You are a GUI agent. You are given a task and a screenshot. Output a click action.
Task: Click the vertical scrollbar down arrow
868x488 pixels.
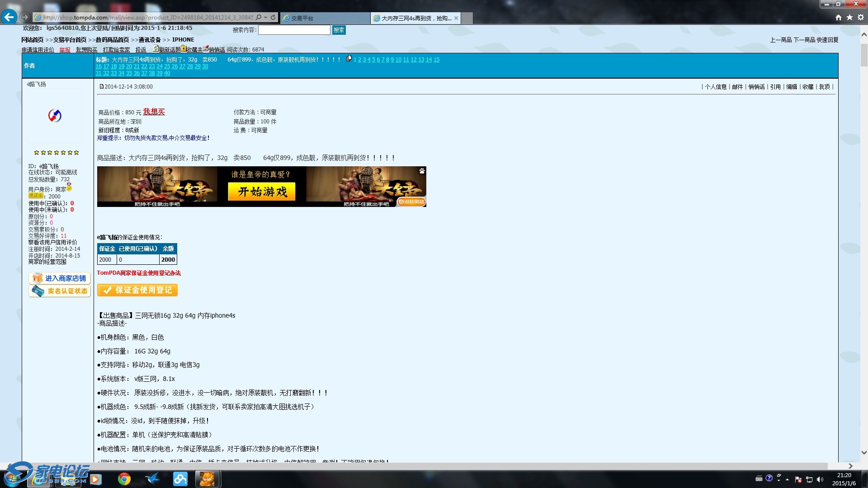(864, 452)
